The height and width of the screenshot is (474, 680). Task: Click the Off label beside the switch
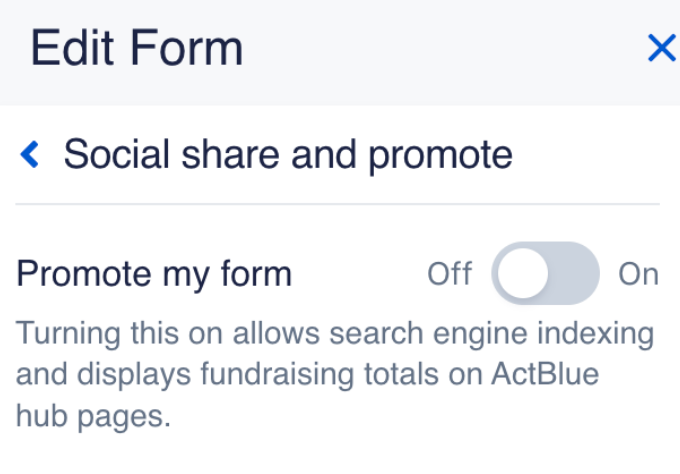[449, 274]
